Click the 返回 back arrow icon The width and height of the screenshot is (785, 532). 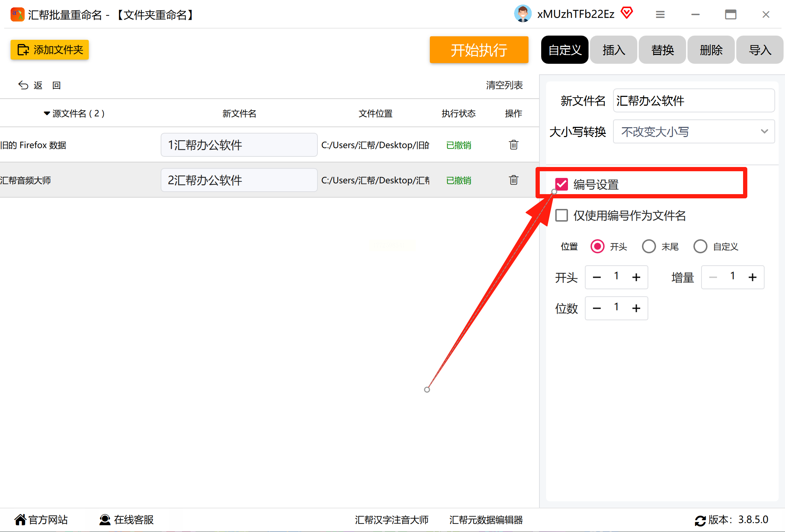[x=23, y=85]
